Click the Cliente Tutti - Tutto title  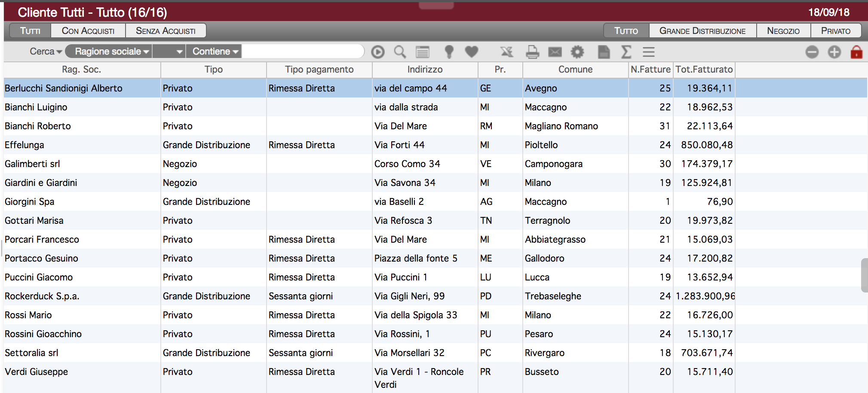tap(92, 12)
